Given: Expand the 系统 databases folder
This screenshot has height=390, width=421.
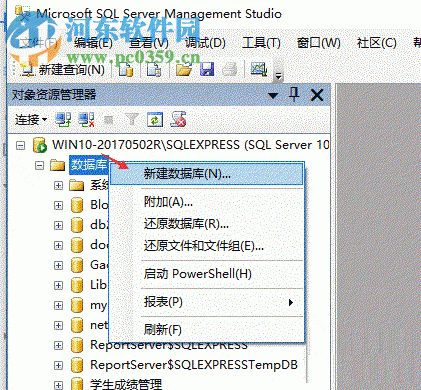Looking at the screenshot, I should pos(58,185).
